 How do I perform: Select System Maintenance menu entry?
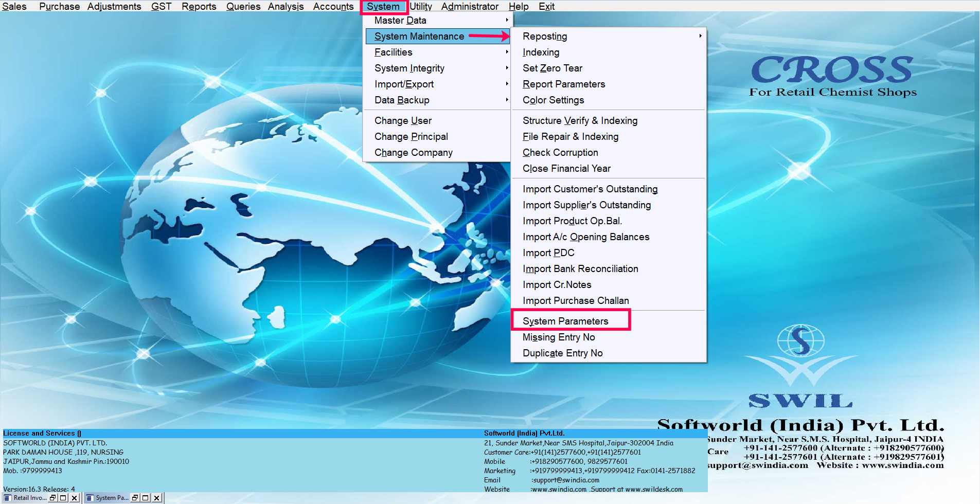[x=437, y=36]
